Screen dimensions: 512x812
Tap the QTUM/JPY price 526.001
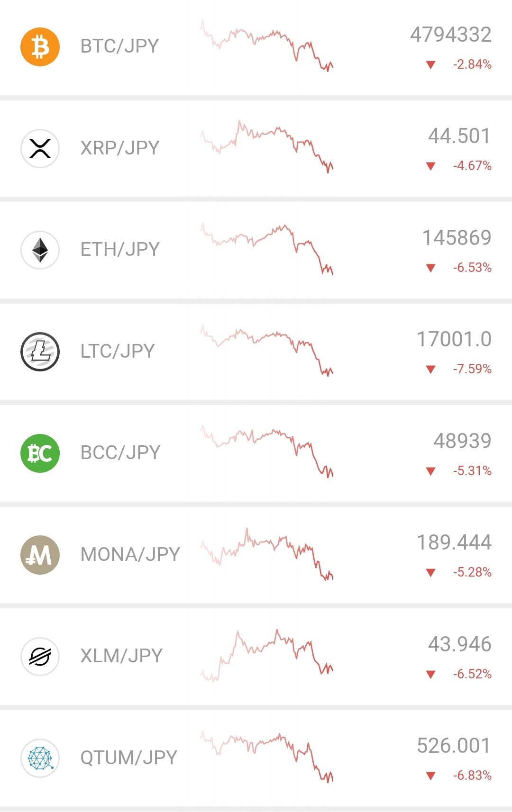(x=454, y=746)
